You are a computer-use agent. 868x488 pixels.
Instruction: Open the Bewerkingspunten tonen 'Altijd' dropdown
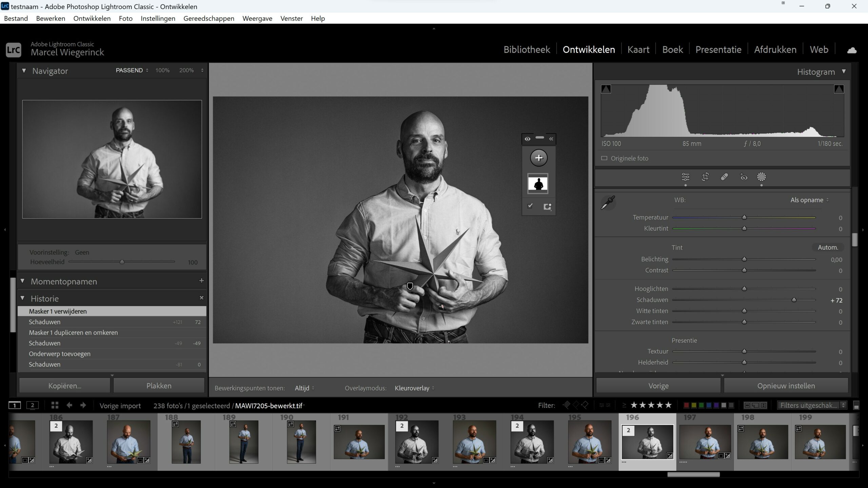(304, 388)
